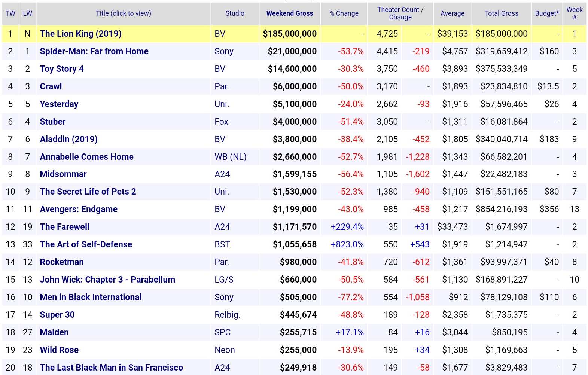588x375 pixels.
Task: Open the Yesterday title link
Action: point(59,104)
